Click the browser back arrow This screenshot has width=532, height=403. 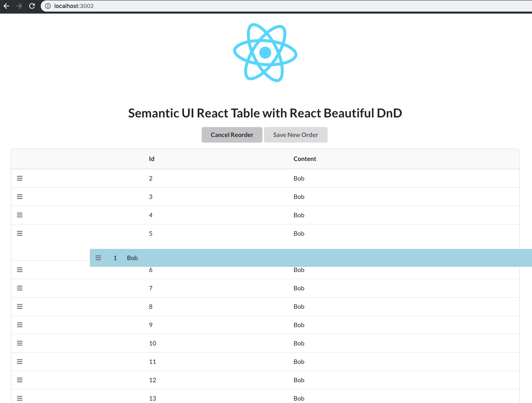click(x=6, y=6)
